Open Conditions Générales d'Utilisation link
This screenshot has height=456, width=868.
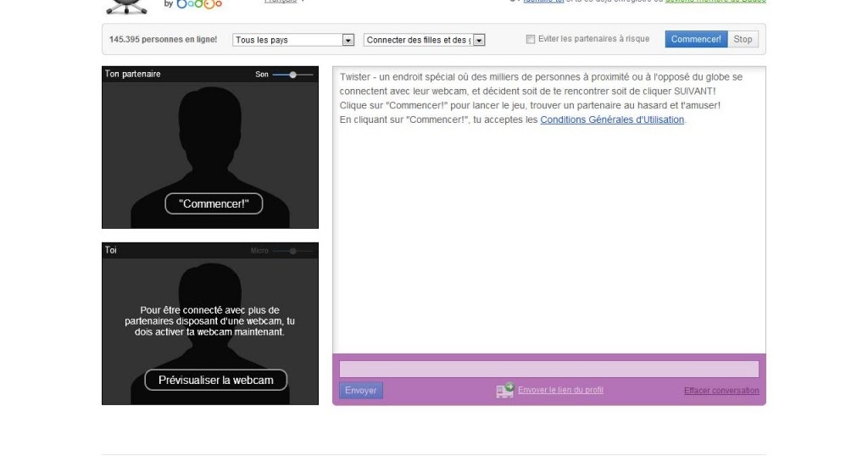tap(612, 120)
